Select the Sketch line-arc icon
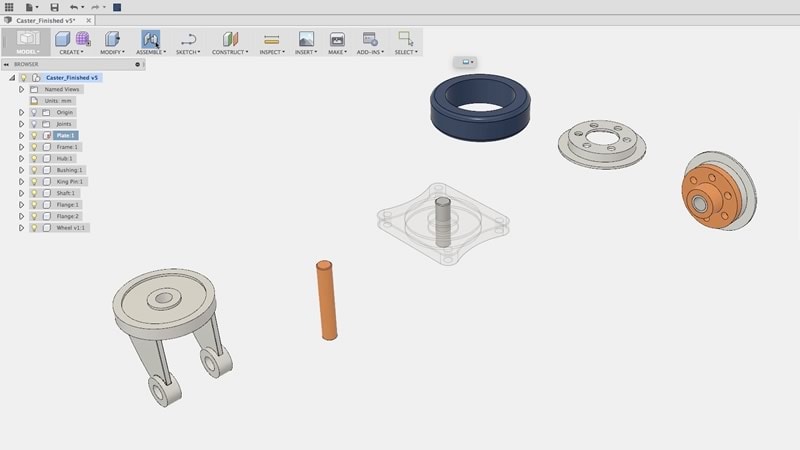 click(188, 39)
